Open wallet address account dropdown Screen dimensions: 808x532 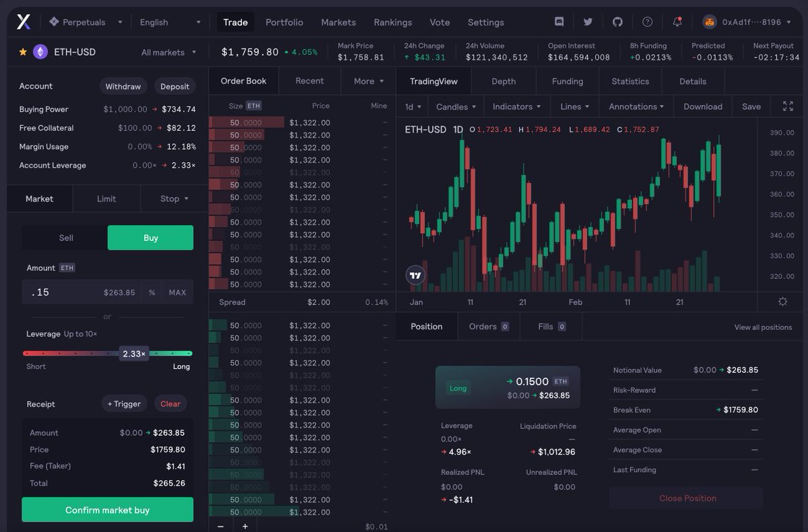(745, 22)
